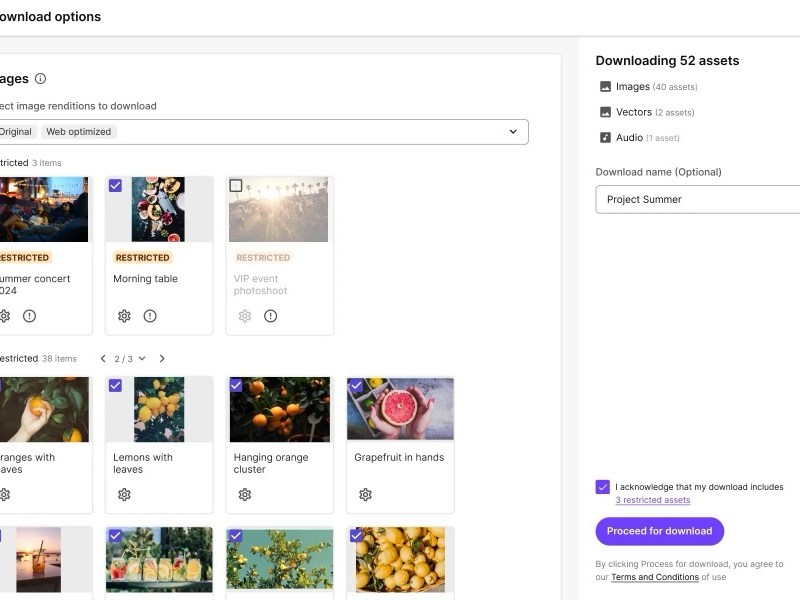Open rendition settings gear under Morning table

coord(124,315)
